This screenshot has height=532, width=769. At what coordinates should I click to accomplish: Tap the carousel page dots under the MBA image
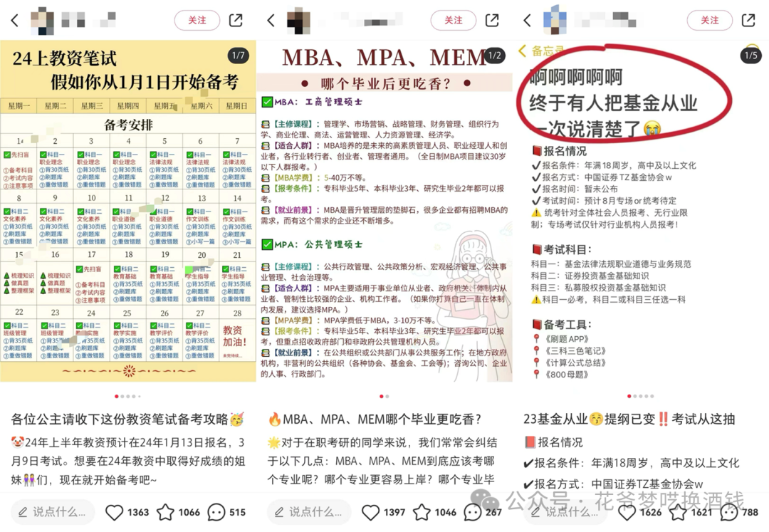point(384,396)
